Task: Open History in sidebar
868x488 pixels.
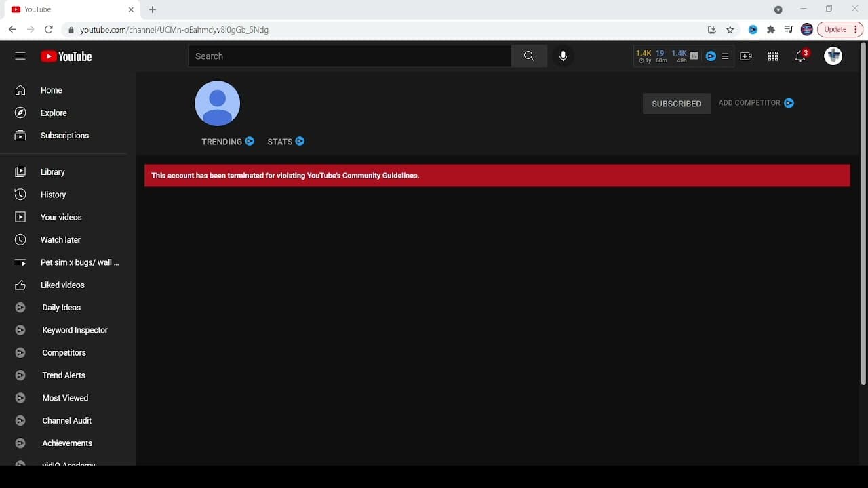Action: click(x=68, y=195)
